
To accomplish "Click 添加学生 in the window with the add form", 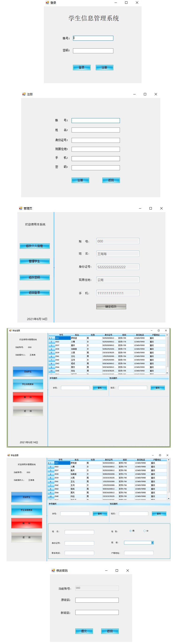I will click(x=27, y=497).
